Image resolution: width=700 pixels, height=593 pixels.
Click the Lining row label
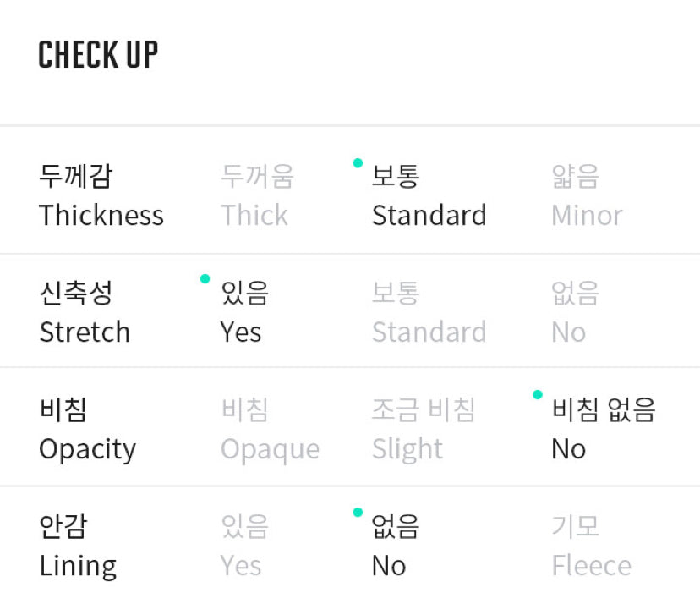(x=78, y=546)
